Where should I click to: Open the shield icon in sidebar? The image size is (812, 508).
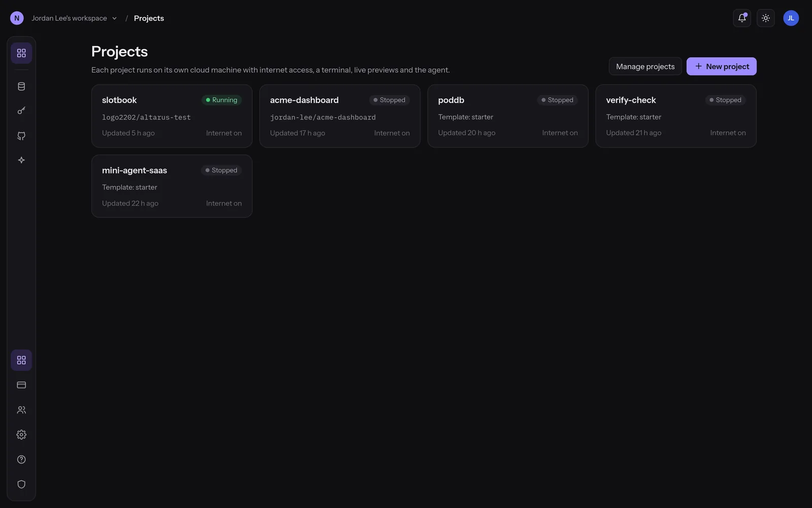(x=21, y=484)
